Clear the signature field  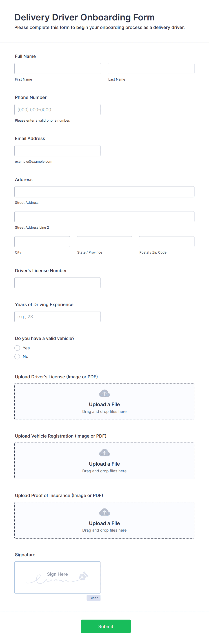[94, 598]
